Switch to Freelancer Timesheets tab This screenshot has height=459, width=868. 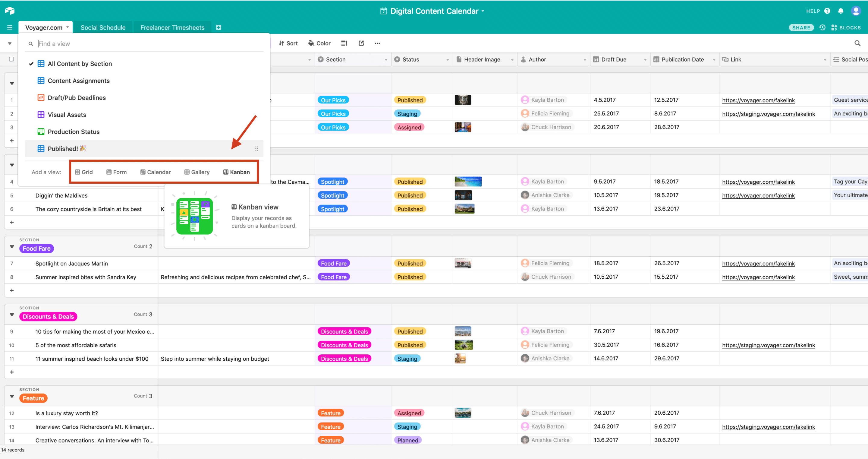[172, 27]
